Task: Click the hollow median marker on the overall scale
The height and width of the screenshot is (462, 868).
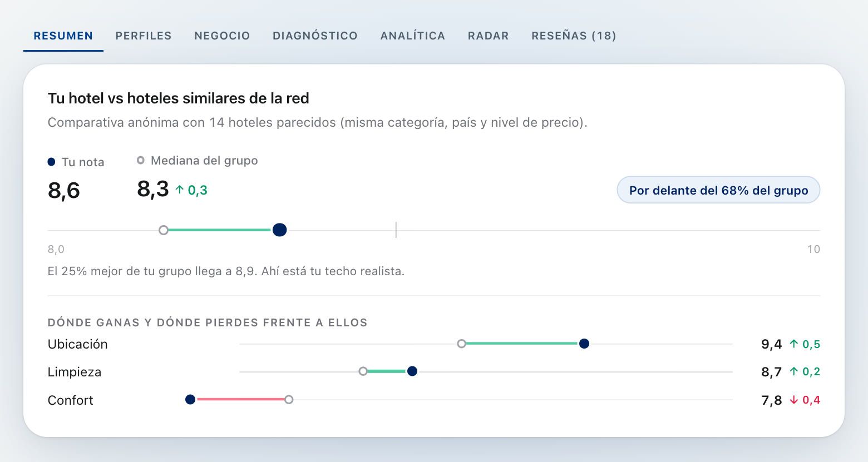Action: [x=164, y=230]
